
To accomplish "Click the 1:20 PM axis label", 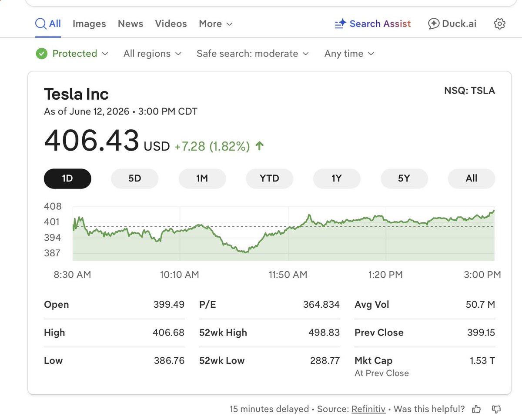I will (385, 275).
